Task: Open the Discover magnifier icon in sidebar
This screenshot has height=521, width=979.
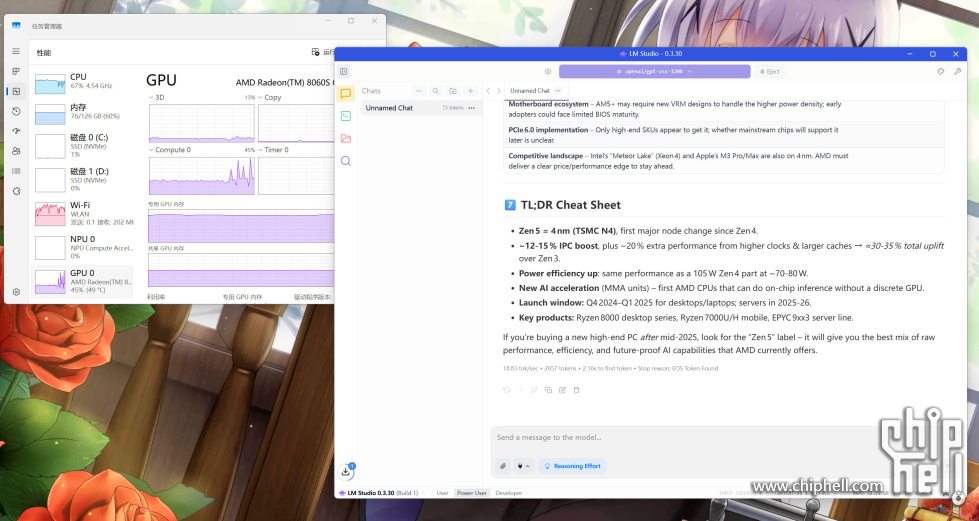Action: pos(346,161)
